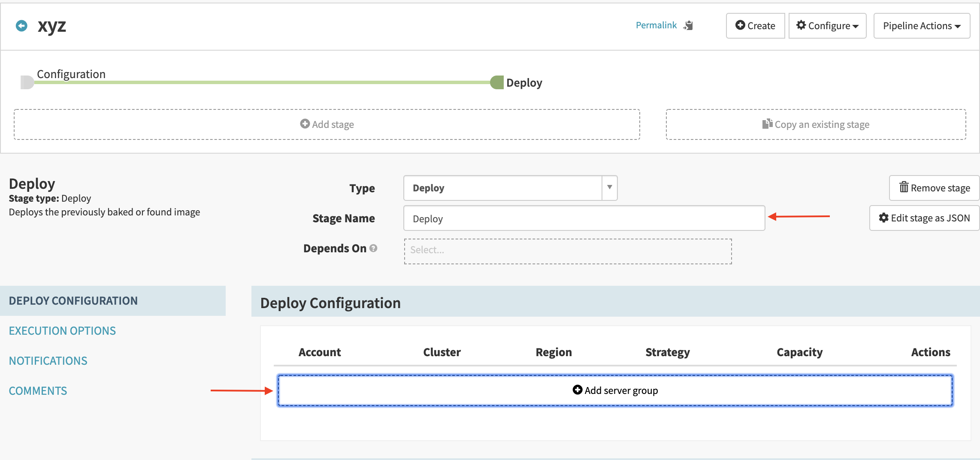
Task: Open the stage Type dropdown arrow
Action: [x=609, y=188]
